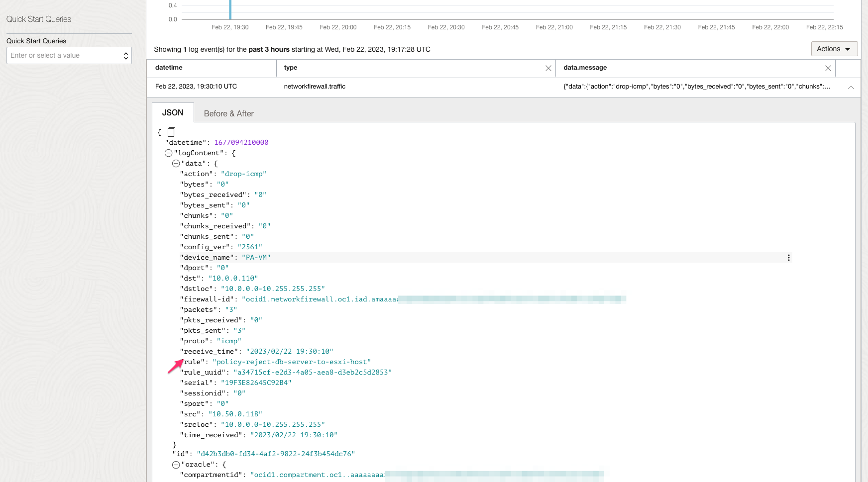Click the Quick Start Queries panel heading
The image size is (868, 482).
(39, 19)
